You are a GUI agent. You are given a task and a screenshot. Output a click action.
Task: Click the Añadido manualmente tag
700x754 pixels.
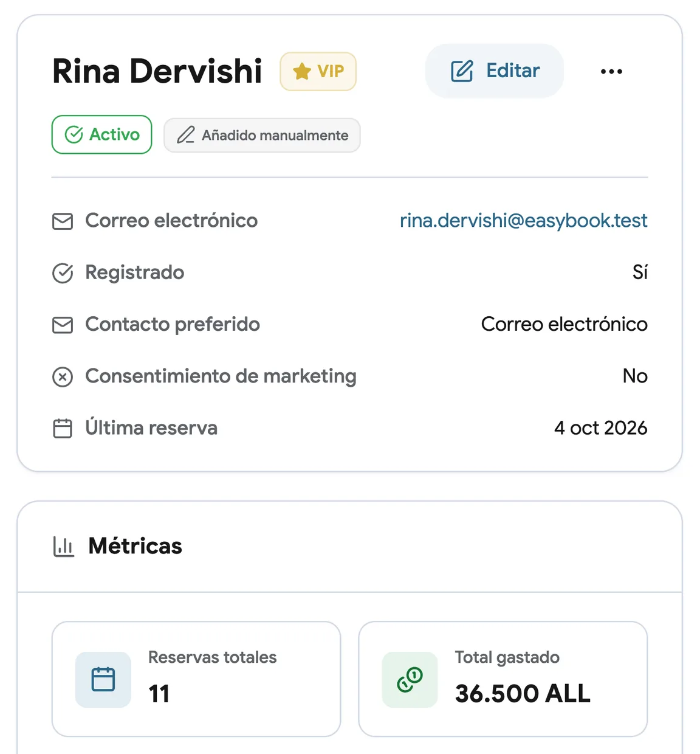(x=262, y=135)
